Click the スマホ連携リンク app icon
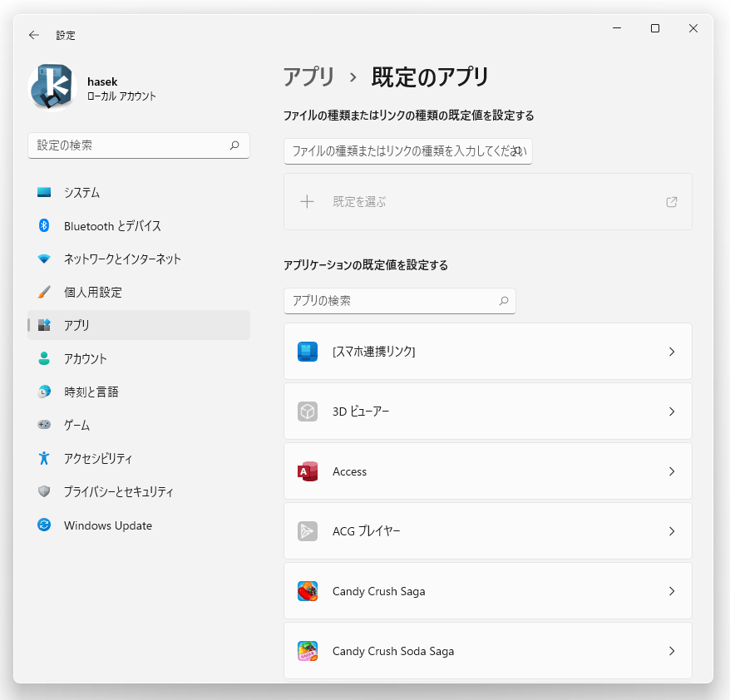Image resolution: width=730 pixels, height=700 pixels. 308,352
